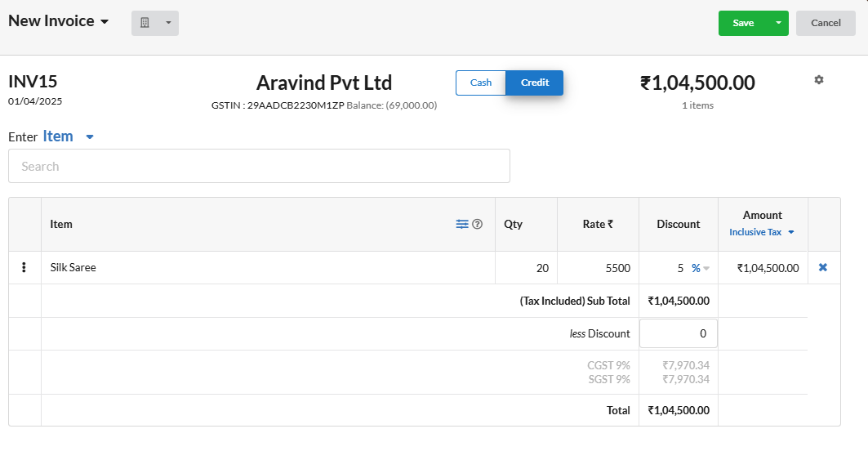Click customer name Aravind Pvt Ltd
Screen dimensions: 868x469
[x=324, y=83]
